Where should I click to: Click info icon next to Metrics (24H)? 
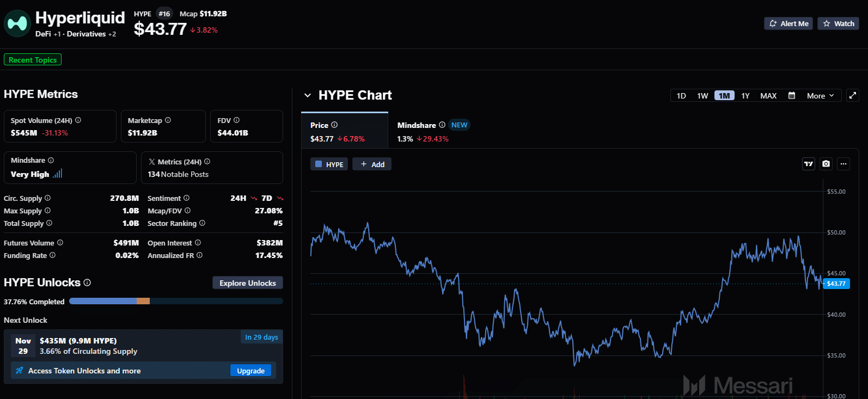(207, 162)
